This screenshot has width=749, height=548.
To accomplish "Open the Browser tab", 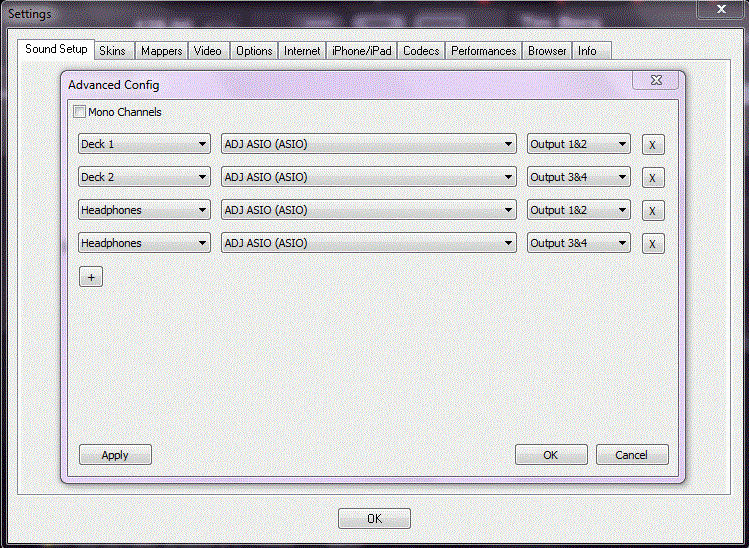I will (547, 51).
